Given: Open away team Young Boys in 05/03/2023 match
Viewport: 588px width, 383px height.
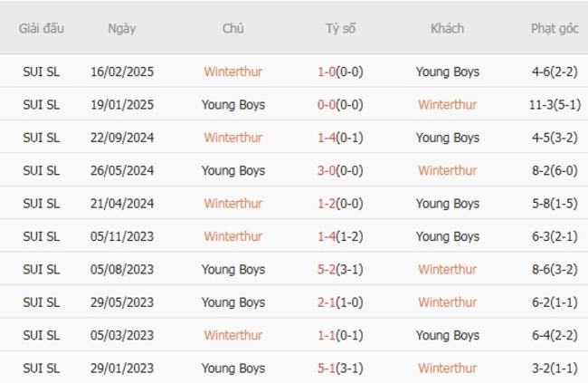Looking at the screenshot, I should click(447, 335).
